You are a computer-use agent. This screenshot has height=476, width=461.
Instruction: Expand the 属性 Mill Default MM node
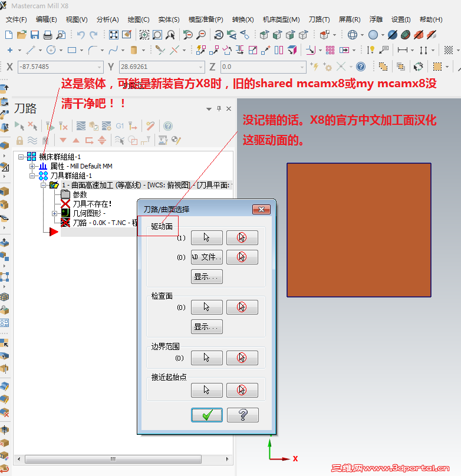click(32, 166)
